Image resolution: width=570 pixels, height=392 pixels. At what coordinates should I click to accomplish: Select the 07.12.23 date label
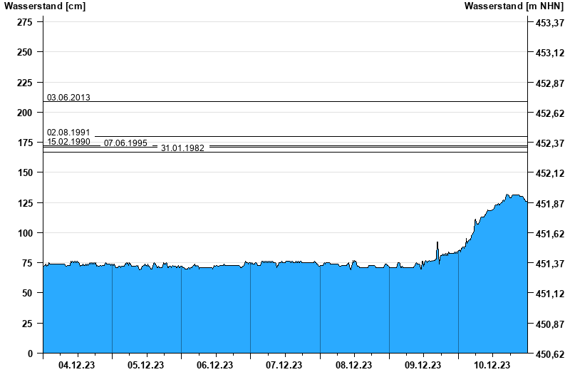pos(284,365)
